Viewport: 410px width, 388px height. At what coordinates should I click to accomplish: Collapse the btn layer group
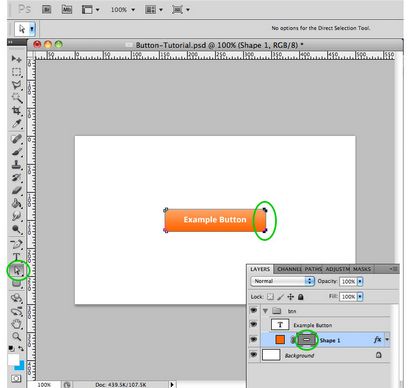(265, 311)
